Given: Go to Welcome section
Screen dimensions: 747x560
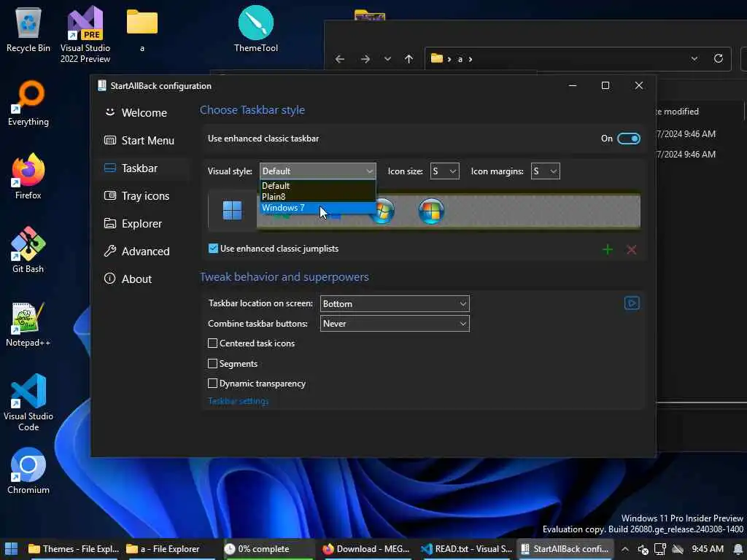Looking at the screenshot, I should 144,113.
